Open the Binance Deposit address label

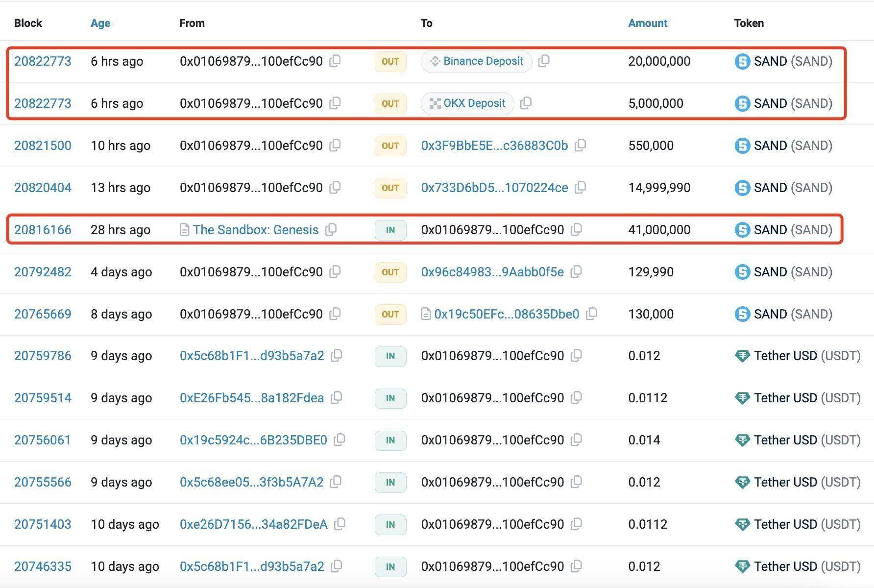(483, 61)
